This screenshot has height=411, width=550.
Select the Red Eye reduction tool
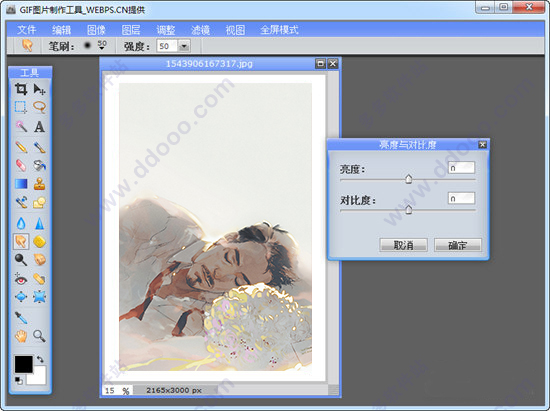(x=21, y=279)
